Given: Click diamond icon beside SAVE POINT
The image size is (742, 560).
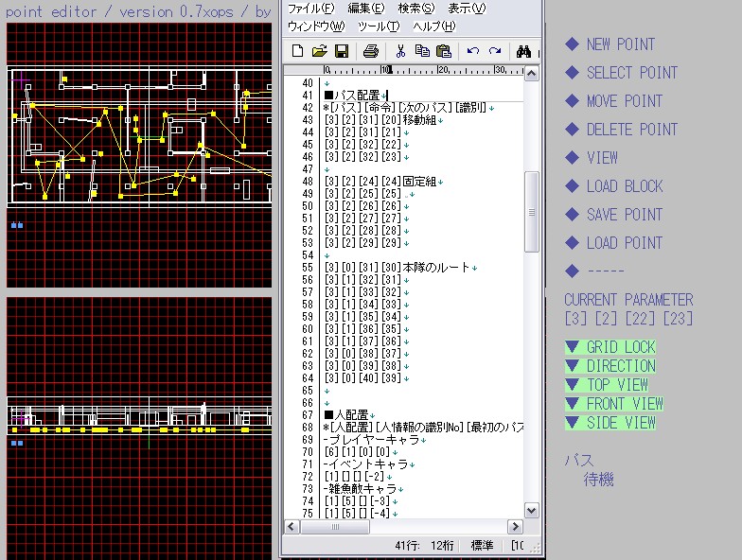Looking at the screenshot, I should point(572,214).
